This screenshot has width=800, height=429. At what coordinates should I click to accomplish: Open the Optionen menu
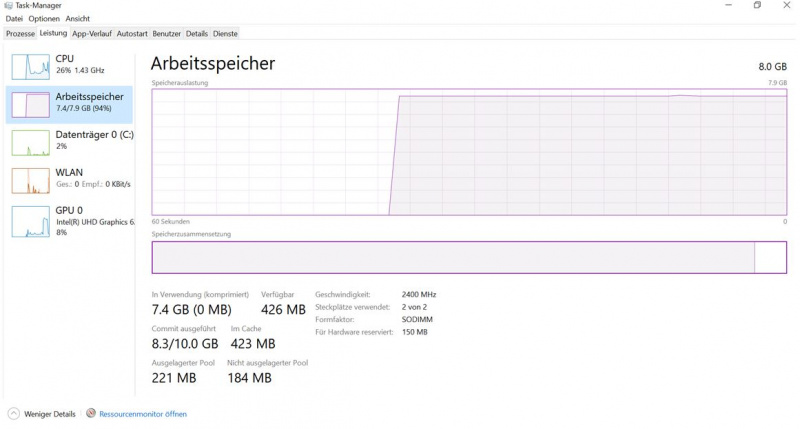coord(43,19)
